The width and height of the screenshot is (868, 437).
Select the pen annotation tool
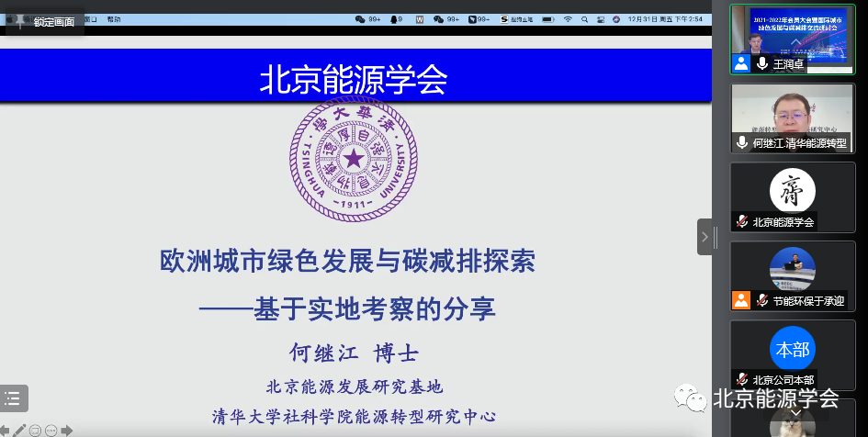(19, 431)
